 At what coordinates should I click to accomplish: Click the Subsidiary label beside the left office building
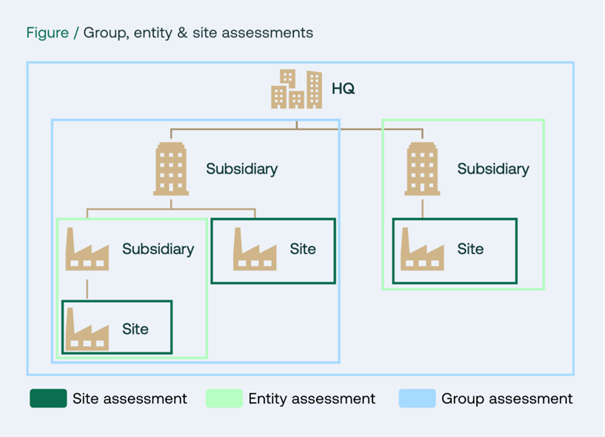[242, 169]
